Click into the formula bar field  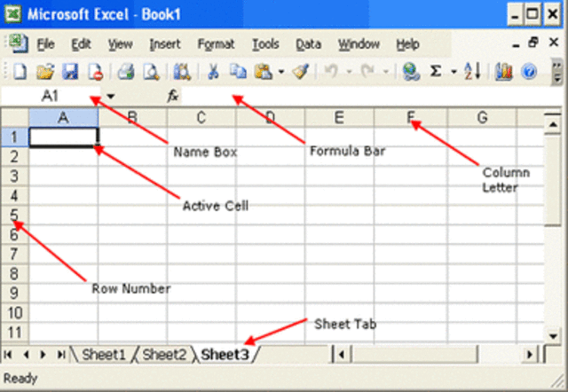[373, 96]
